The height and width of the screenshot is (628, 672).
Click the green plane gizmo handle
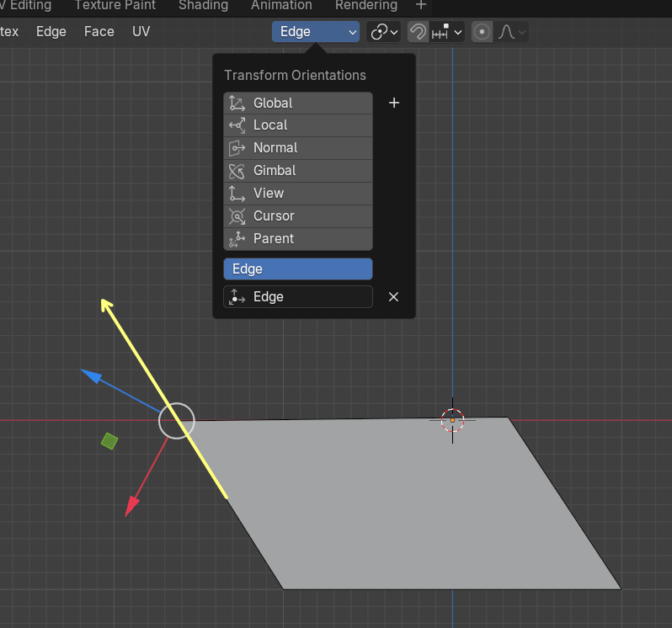109,441
